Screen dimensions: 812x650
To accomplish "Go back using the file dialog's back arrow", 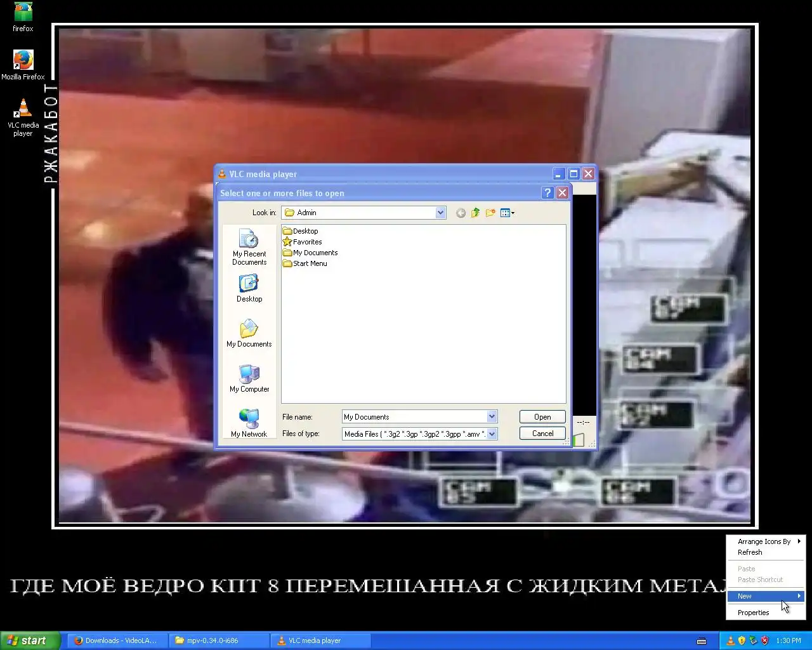I will 461,213.
